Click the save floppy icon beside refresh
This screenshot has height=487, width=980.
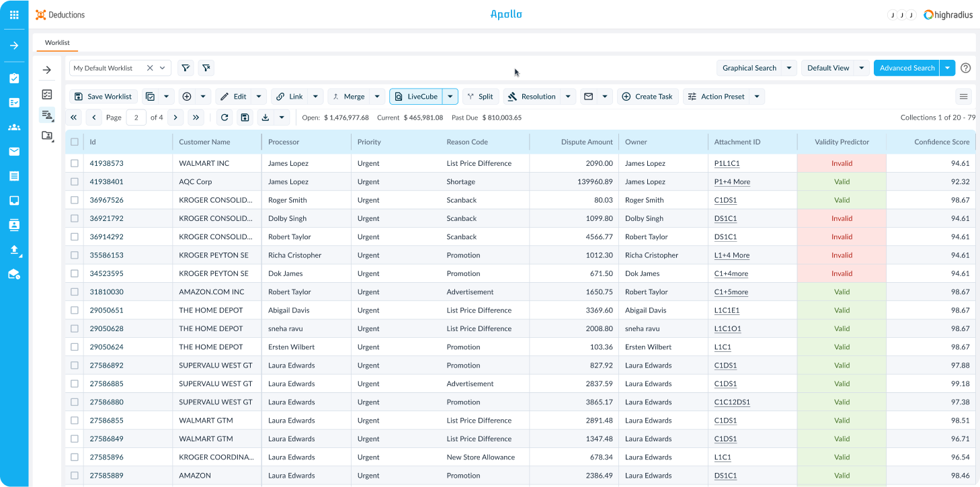point(245,118)
